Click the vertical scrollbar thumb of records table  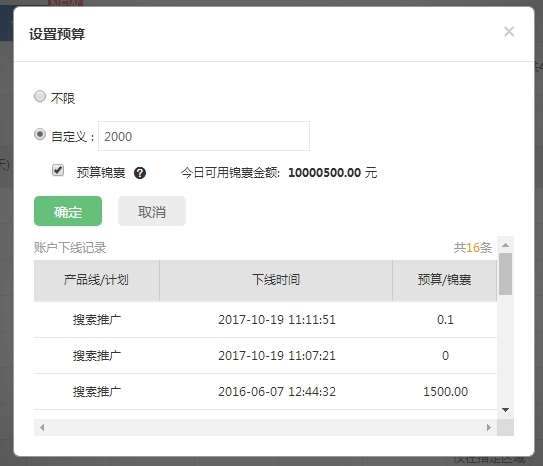click(x=505, y=274)
